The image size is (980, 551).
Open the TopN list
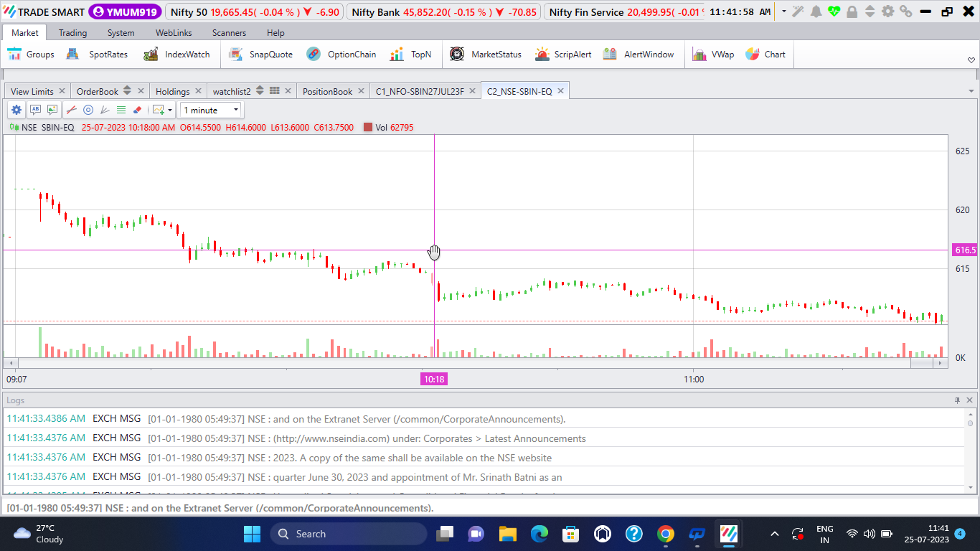pyautogui.click(x=410, y=55)
